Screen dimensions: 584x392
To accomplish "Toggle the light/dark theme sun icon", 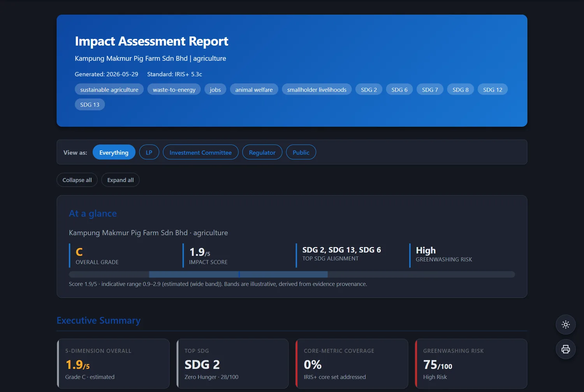I will [x=566, y=325].
